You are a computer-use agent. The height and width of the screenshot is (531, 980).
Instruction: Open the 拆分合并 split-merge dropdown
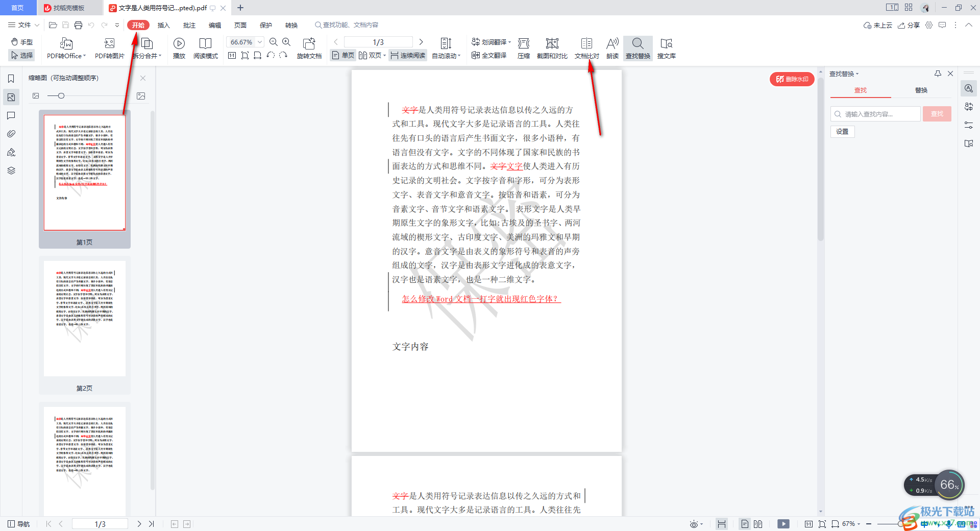pyautogui.click(x=147, y=49)
